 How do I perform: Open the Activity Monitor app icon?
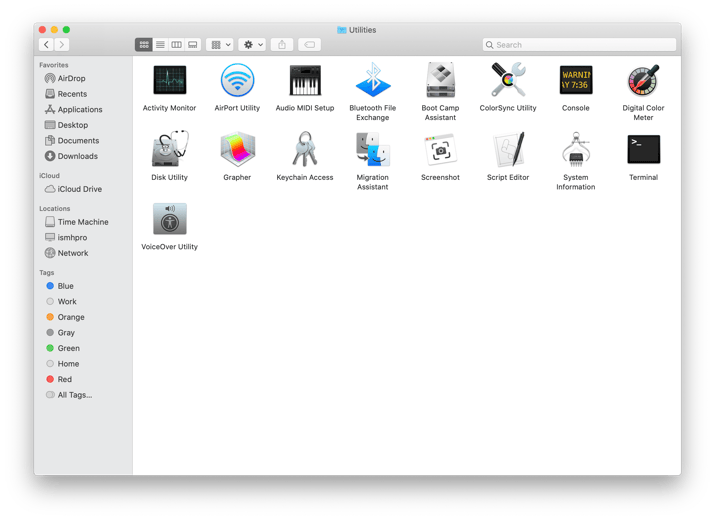[x=170, y=80]
